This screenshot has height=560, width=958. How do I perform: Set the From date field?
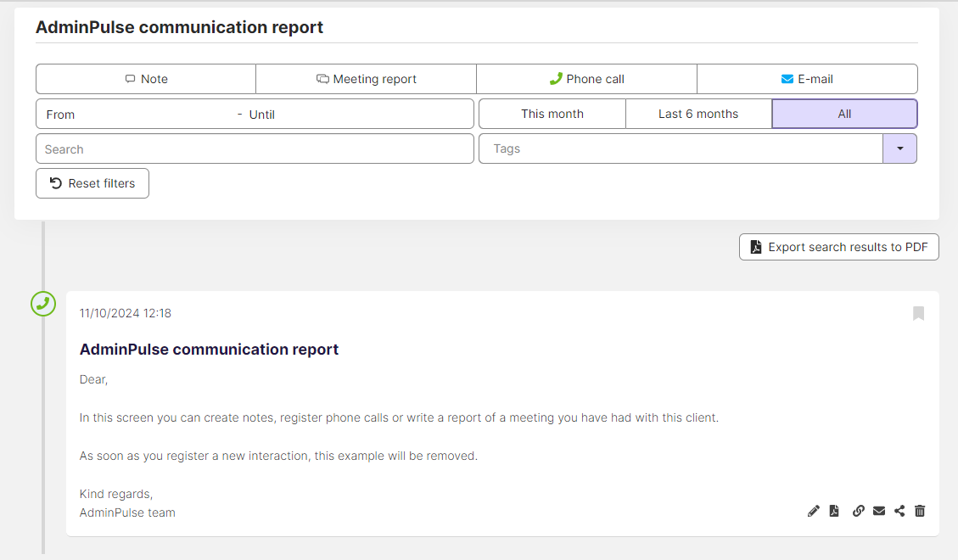pos(137,115)
